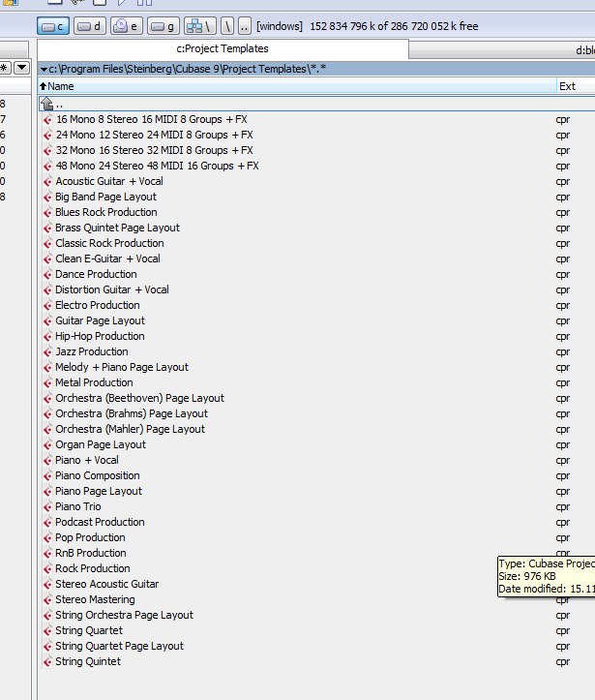Image resolution: width=595 pixels, height=700 pixels.
Task: Click the free disk space text
Action: [394, 26]
